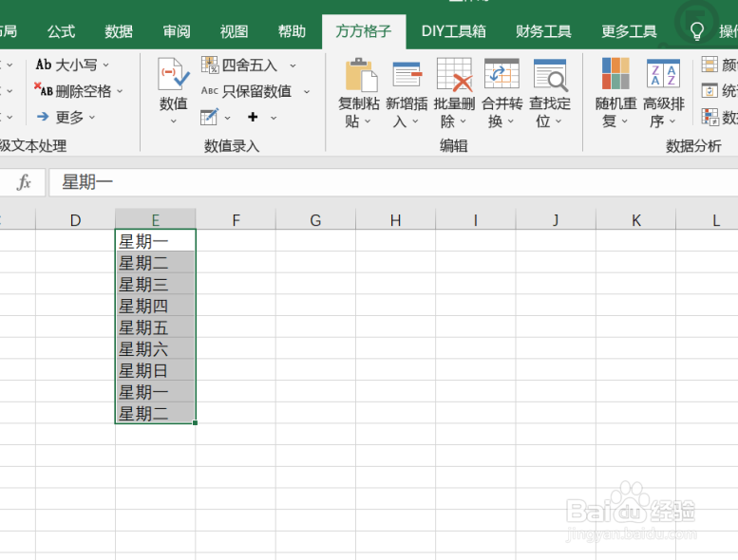Select column F header
The image size is (738, 560).
click(x=236, y=219)
